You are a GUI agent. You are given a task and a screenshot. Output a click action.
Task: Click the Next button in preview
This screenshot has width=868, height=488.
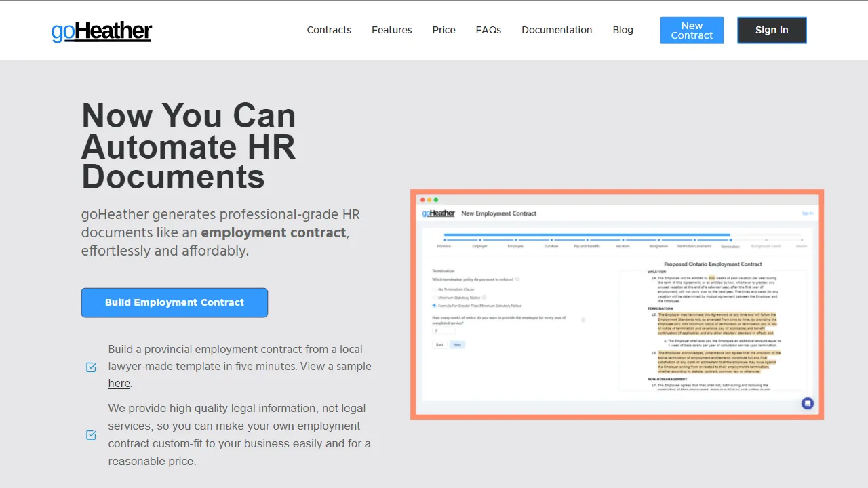coord(457,345)
